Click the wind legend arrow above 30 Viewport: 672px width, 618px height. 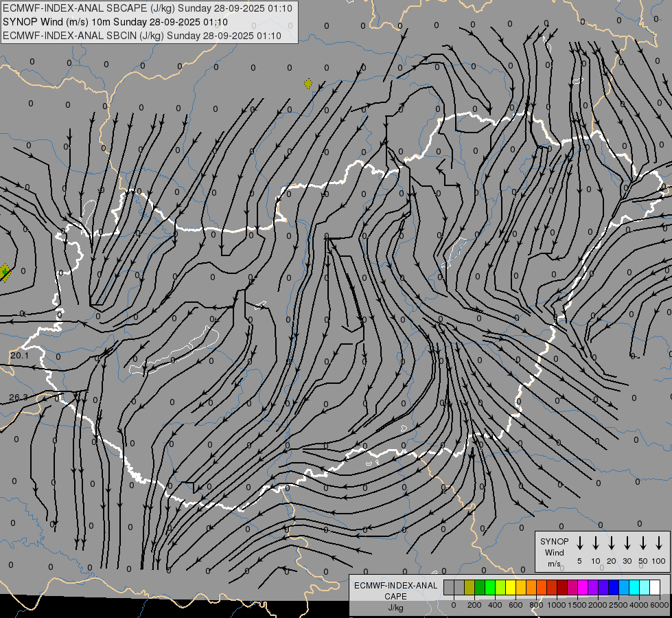click(x=627, y=543)
